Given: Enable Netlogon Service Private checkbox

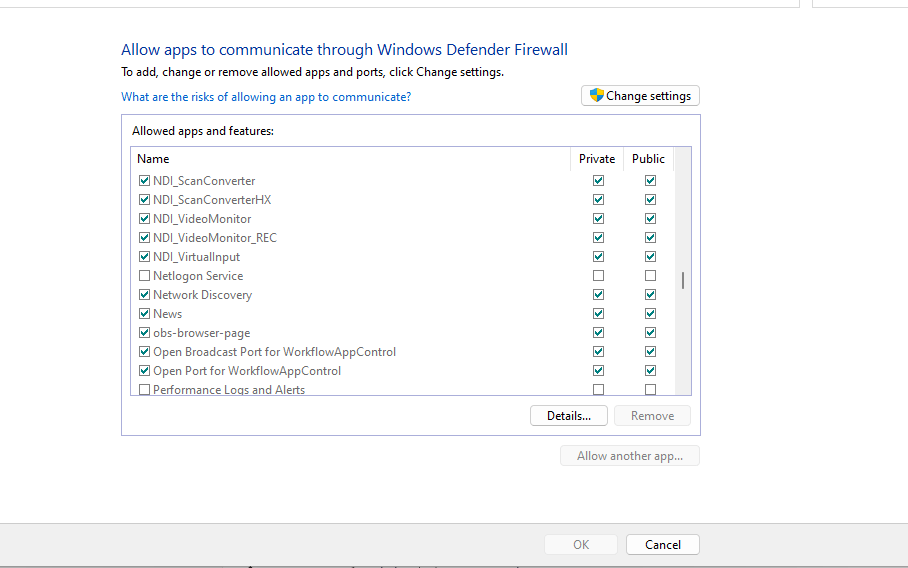Looking at the screenshot, I should pos(598,276).
